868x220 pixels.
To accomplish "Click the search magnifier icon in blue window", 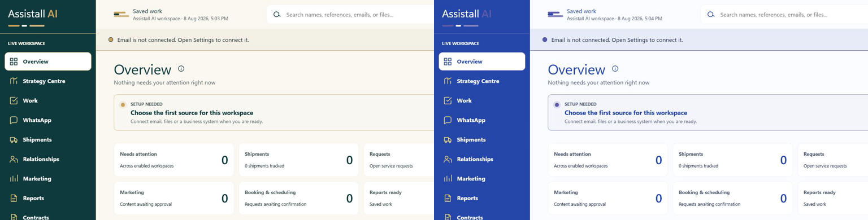I will click(711, 15).
